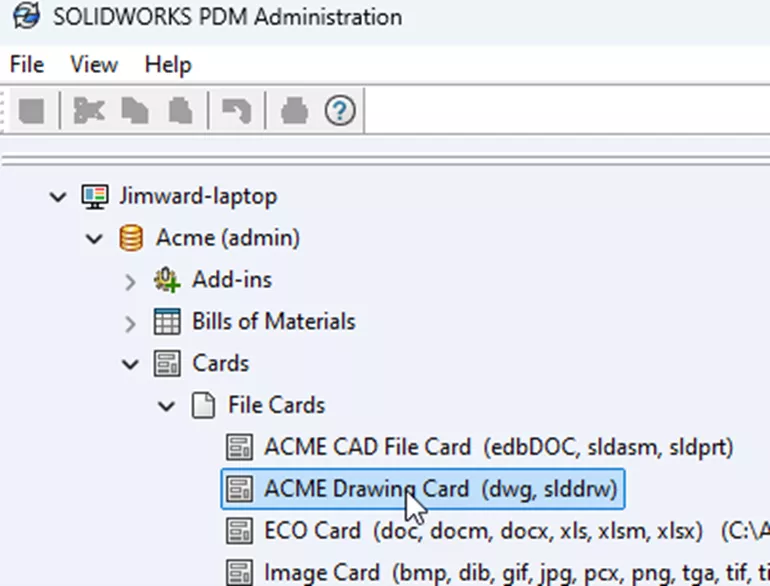Image resolution: width=770 pixels, height=586 pixels.
Task: Click the Bills of Materials table icon
Action: 167,322
